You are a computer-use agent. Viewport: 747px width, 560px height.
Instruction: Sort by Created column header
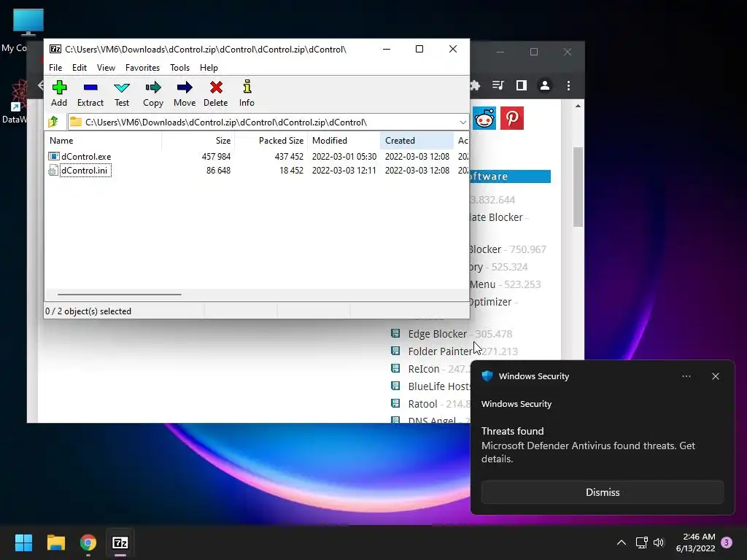pos(417,141)
